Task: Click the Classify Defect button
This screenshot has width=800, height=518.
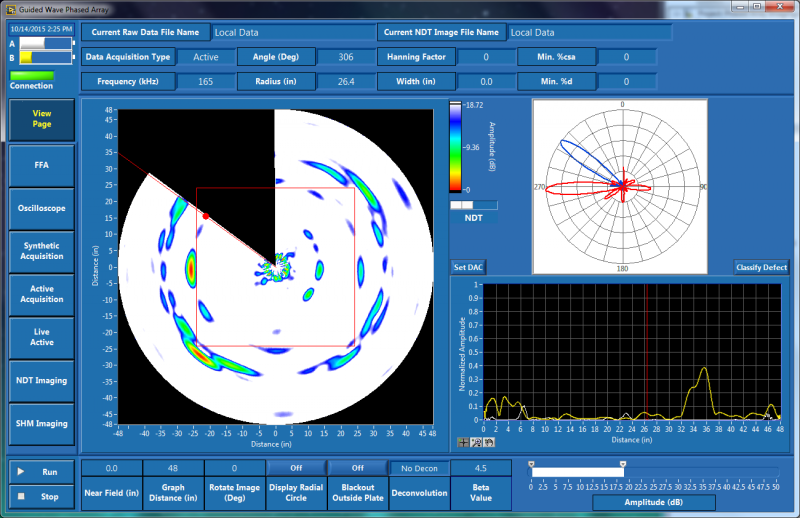Action: pyautogui.click(x=761, y=268)
